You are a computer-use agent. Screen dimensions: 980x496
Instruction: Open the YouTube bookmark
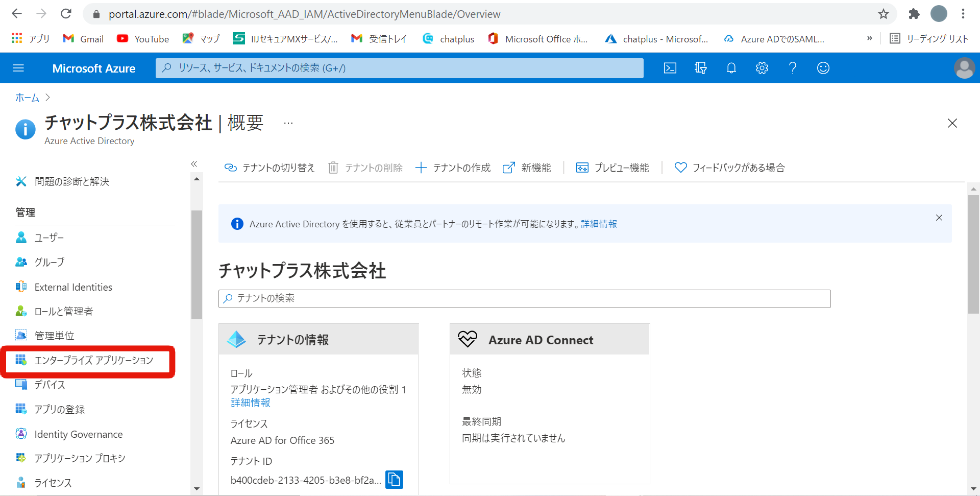tap(143, 39)
